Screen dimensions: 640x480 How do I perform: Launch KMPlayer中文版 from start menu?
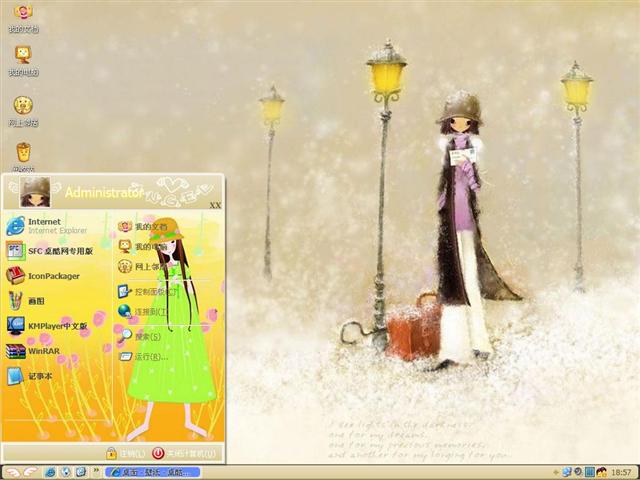click(47, 326)
